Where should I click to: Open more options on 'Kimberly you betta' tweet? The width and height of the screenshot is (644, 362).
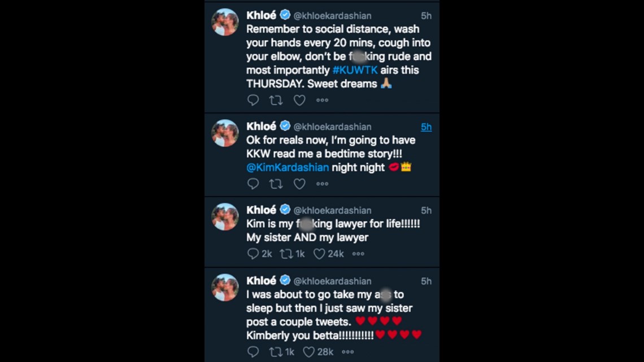[x=347, y=352]
